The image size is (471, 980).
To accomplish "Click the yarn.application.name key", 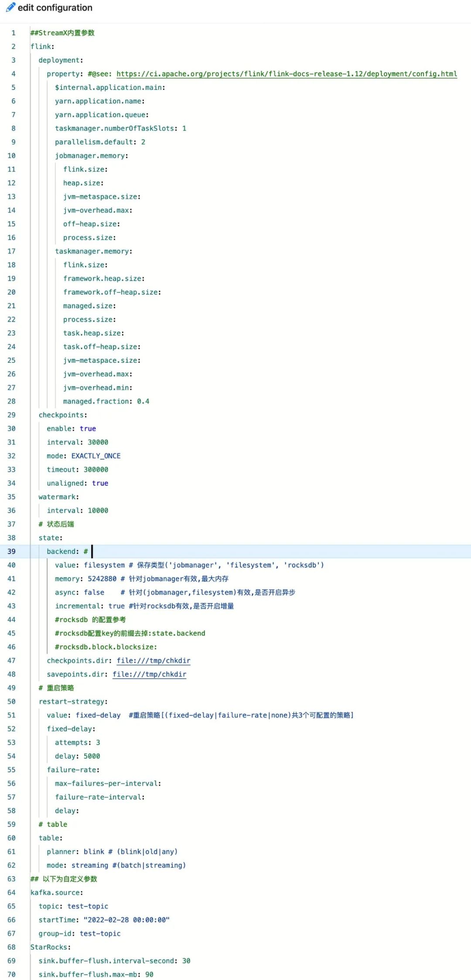I will pos(99,101).
